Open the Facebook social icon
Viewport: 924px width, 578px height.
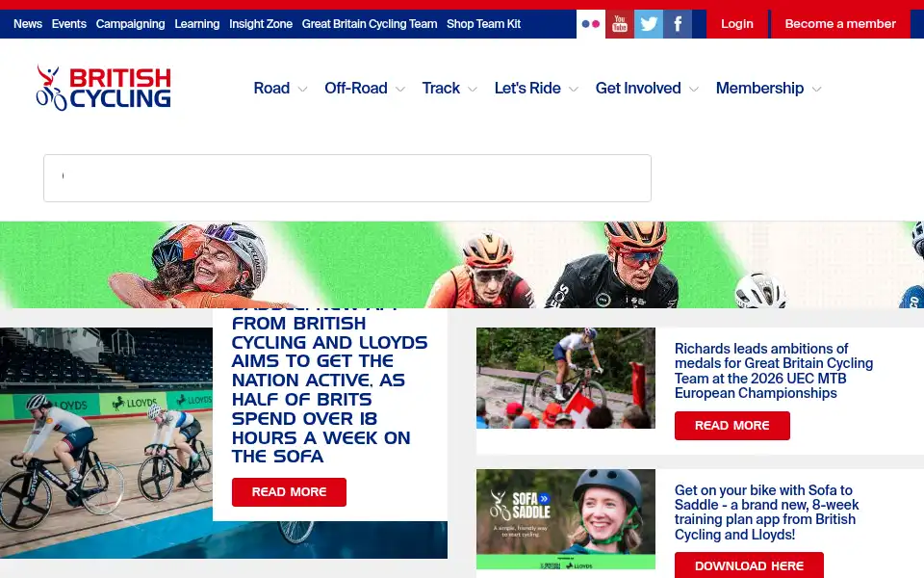678,24
